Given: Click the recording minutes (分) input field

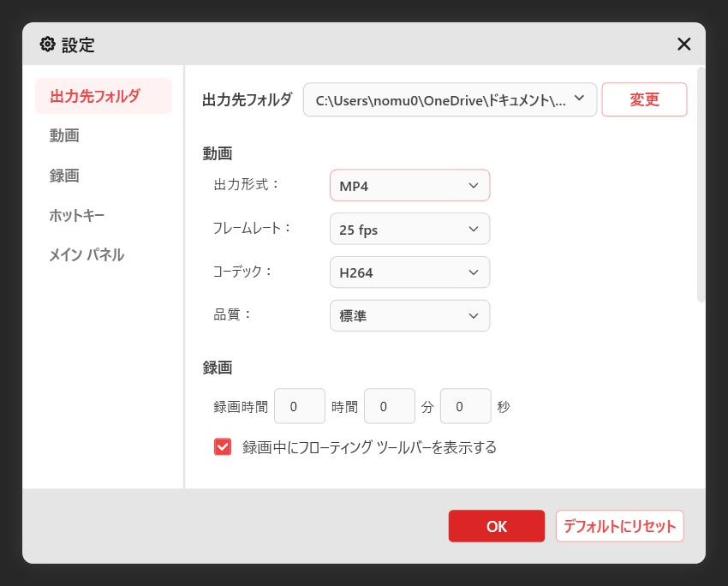Looking at the screenshot, I should click(x=389, y=407).
